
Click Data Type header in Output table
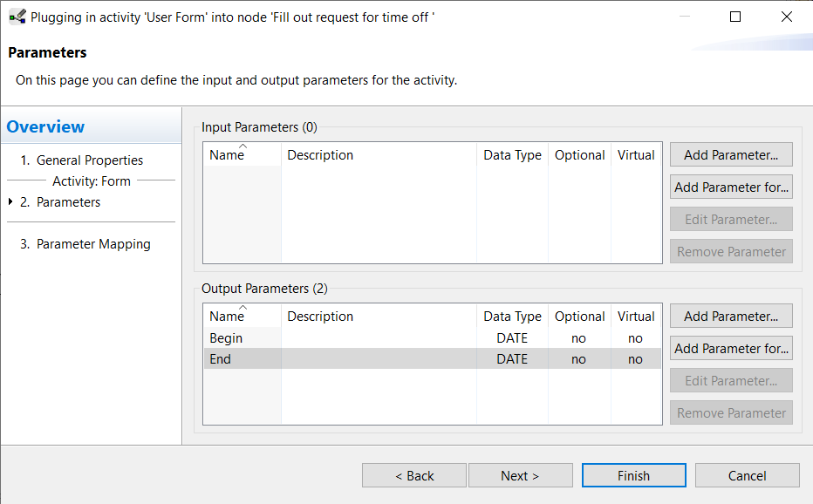tap(512, 317)
